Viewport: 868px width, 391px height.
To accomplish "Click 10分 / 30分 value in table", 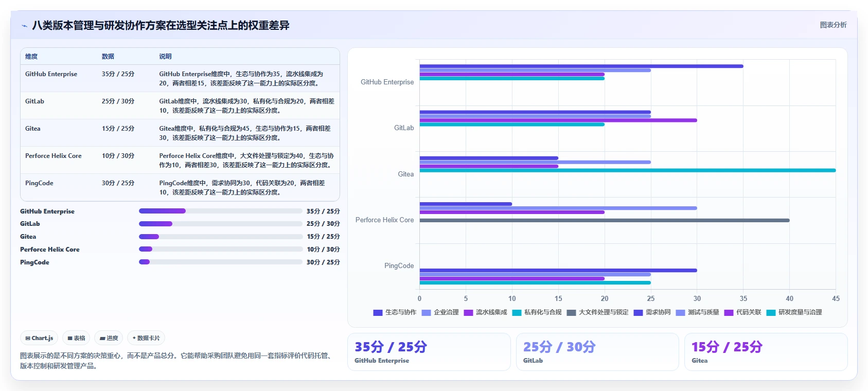I will coord(118,156).
